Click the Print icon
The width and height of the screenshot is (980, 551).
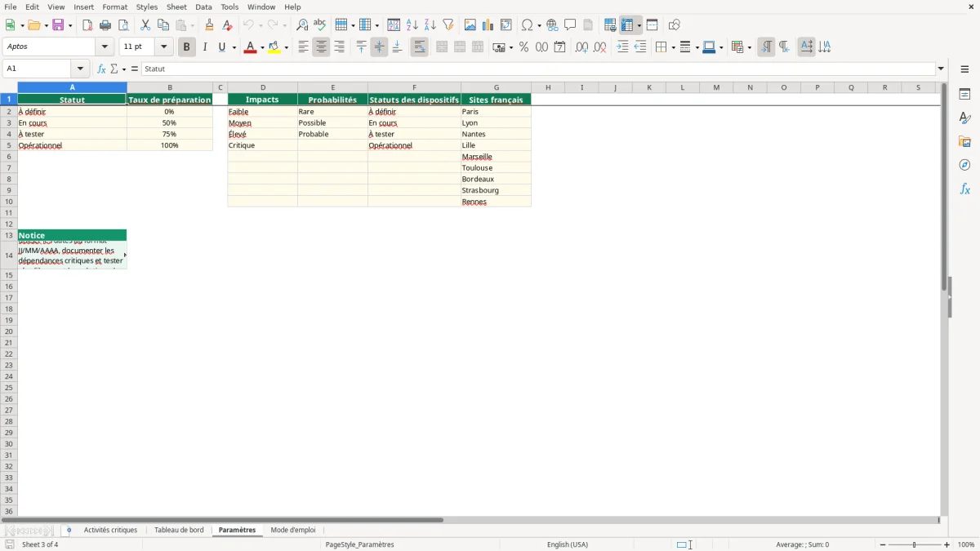105,25
